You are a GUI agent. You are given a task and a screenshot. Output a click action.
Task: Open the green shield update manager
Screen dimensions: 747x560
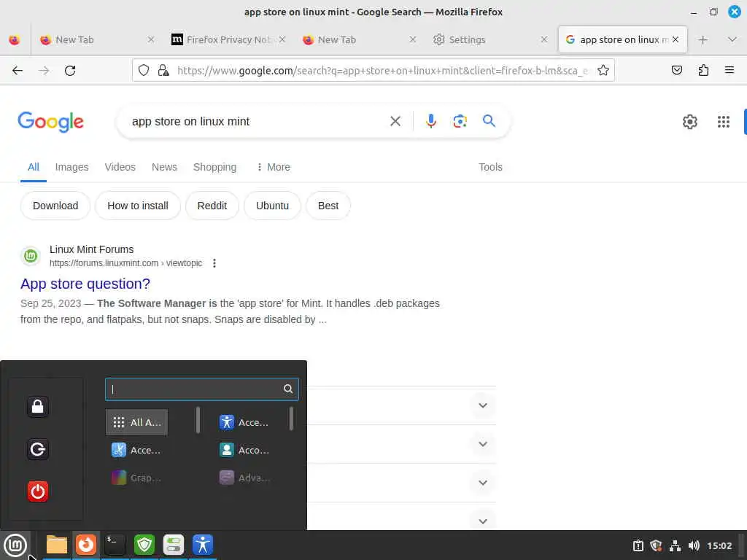(x=144, y=545)
